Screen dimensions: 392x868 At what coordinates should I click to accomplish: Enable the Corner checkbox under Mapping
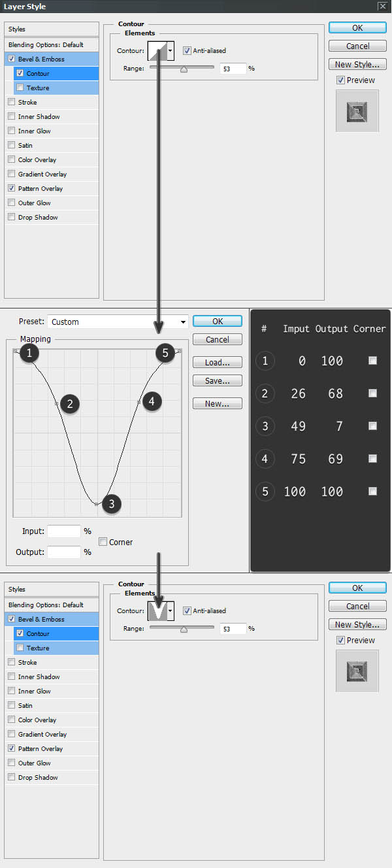click(x=103, y=542)
